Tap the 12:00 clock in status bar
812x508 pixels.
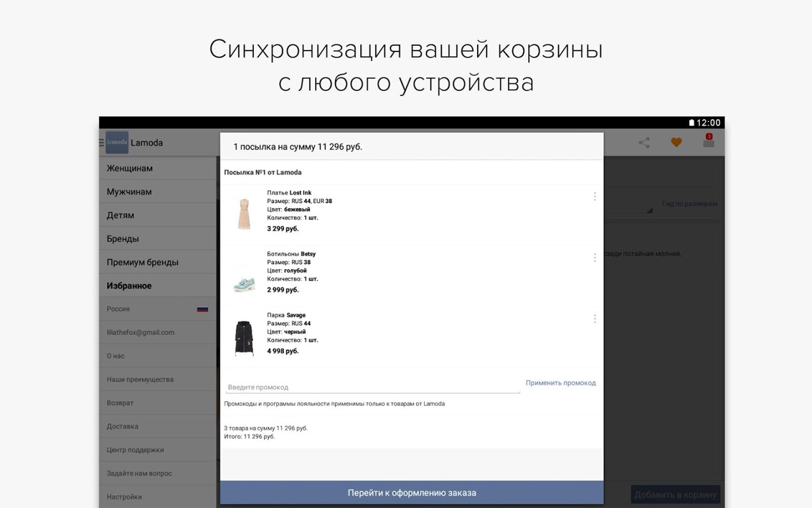708,122
